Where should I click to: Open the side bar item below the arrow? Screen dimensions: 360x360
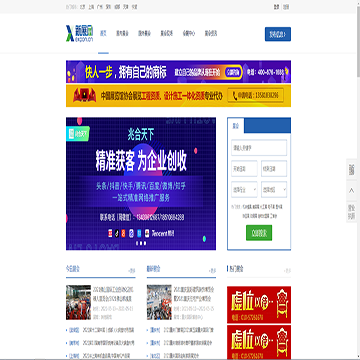352,212
